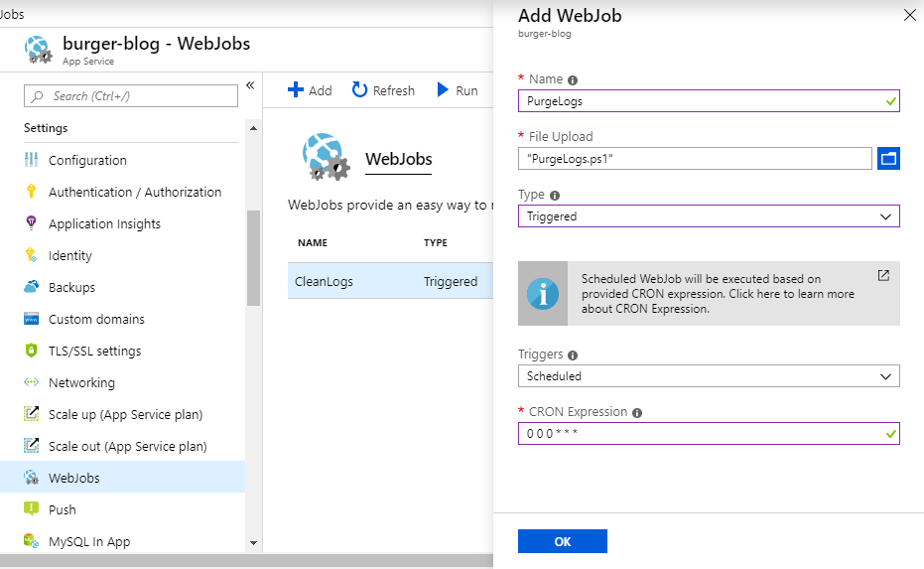
Task: Click the Run toolbar label
Action: click(x=466, y=90)
